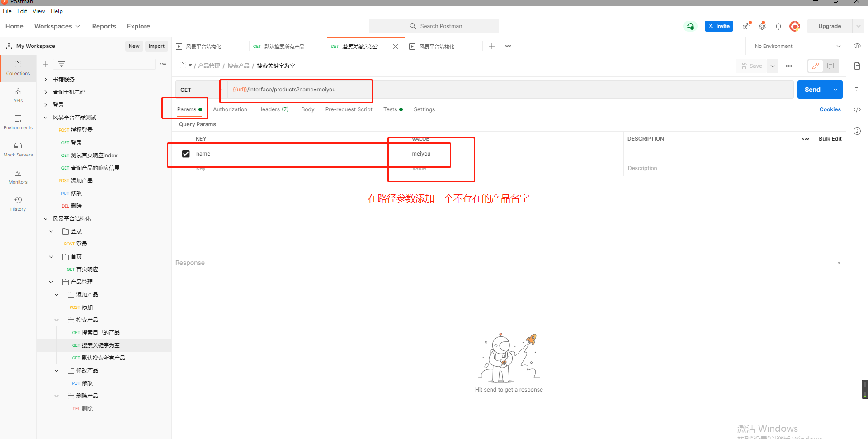Switch to the request Settings tab
The height and width of the screenshot is (439, 868).
(424, 109)
